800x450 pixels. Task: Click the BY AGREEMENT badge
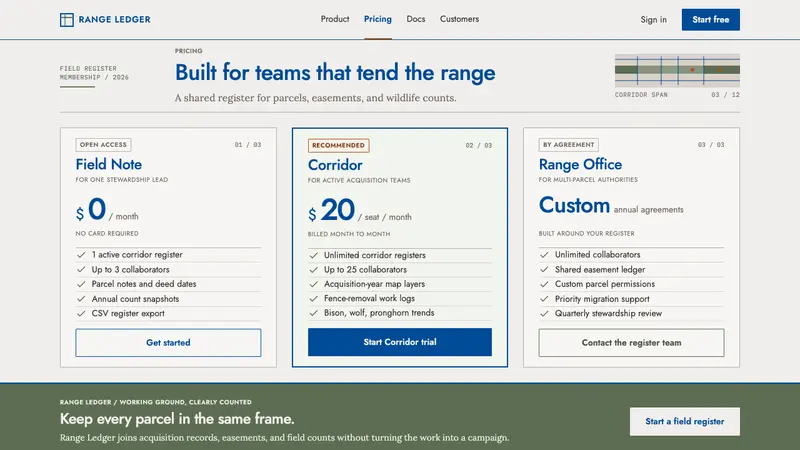coord(568,145)
